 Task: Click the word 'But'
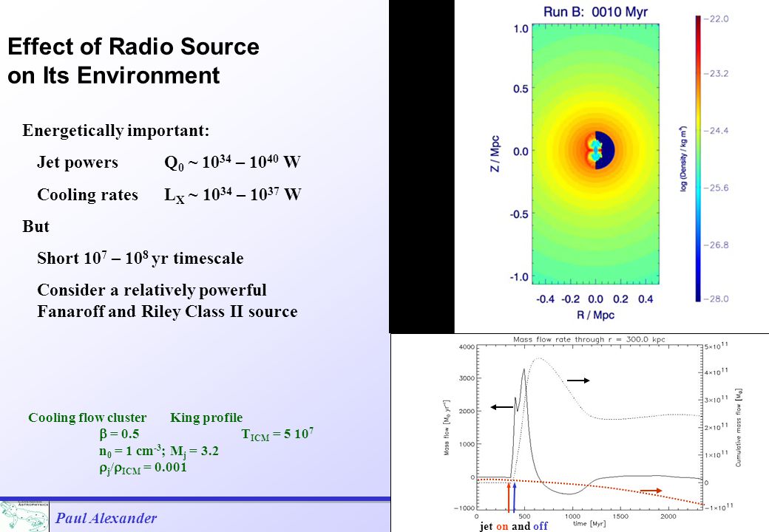pyautogui.click(x=35, y=226)
